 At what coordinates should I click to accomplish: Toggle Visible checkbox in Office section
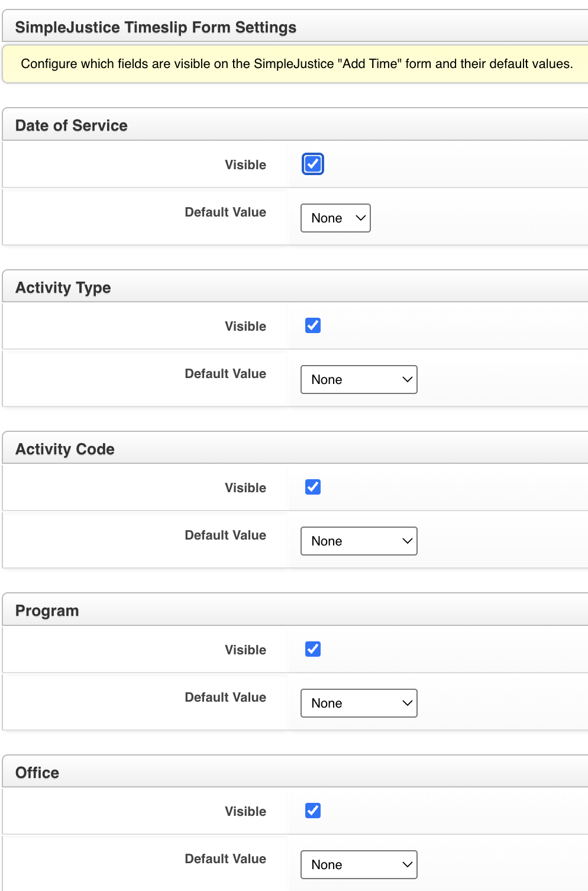pyautogui.click(x=313, y=811)
